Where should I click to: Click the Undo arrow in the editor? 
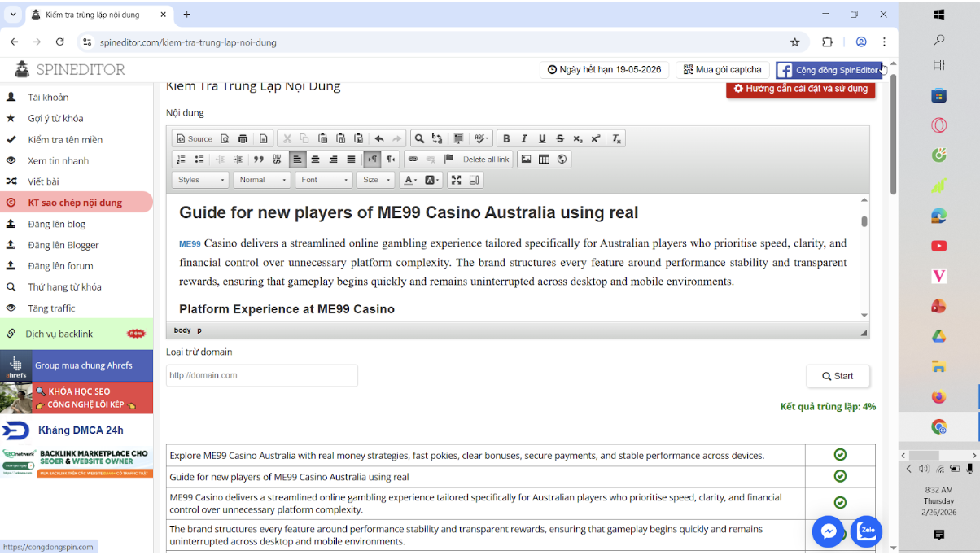[380, 138]
